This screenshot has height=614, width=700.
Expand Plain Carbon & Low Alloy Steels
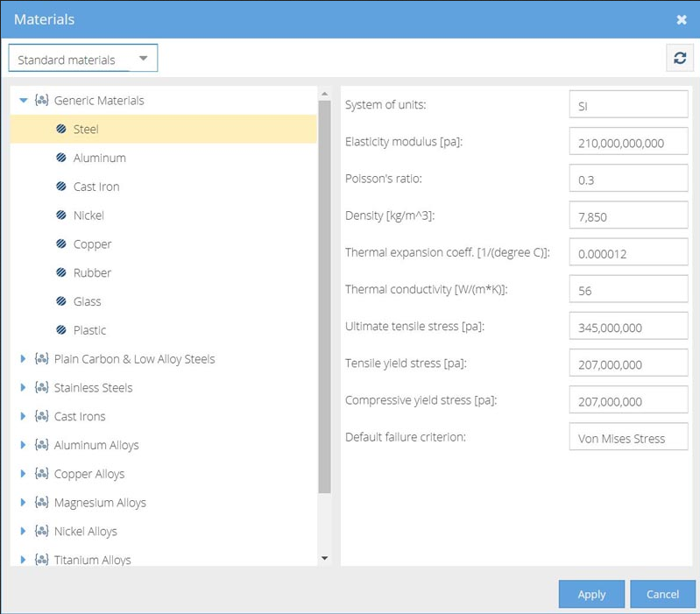coord(24,359)
